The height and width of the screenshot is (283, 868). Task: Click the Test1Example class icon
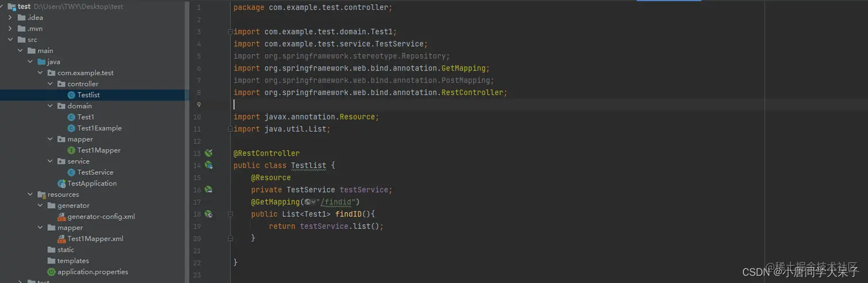[71, 128]
